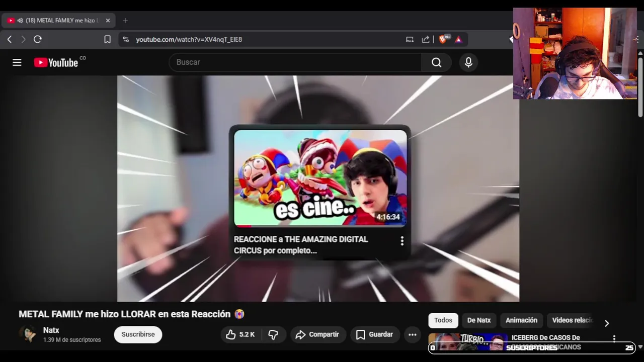Image resolution: width=644 pixels, height=362 pixels.
Task: Click the 1.39 M de suscriptores text
Action: [x=72, y=340]
